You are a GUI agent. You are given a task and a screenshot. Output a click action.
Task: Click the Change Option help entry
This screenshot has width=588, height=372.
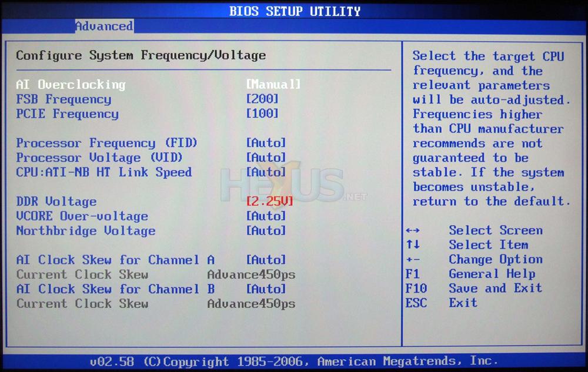pyautogui.click(x=496, y=260)
